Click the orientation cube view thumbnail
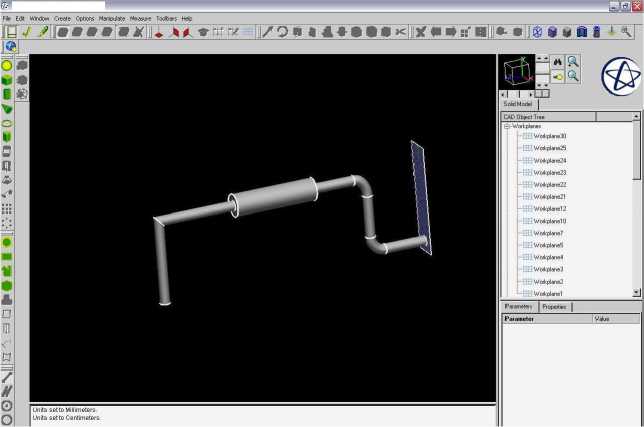644x427 pixels. coord(517,72)
